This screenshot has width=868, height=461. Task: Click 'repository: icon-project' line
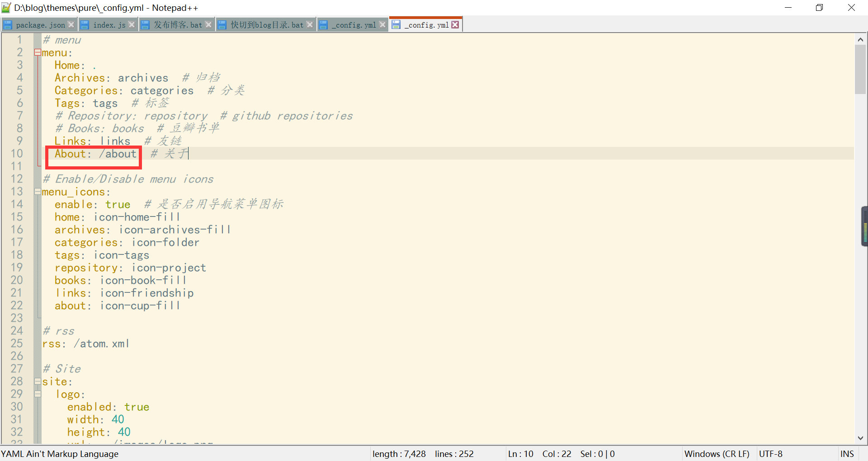pyautogui.click(x=130, y=268)
